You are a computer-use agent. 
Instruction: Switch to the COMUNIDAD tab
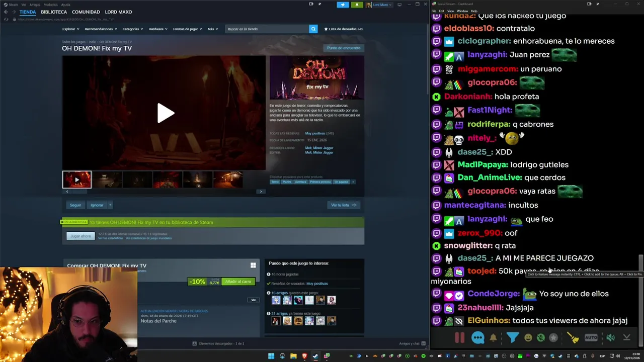(86, 12)
